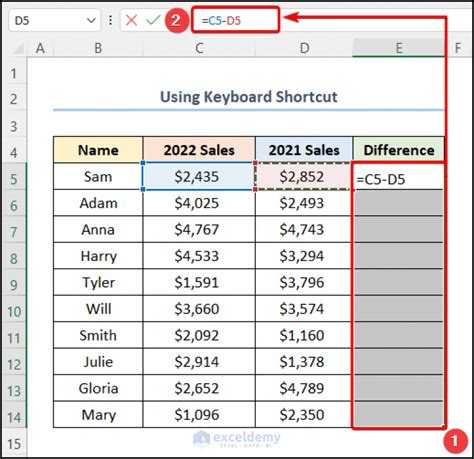Click the formula bar containing =C5-D5
The height and width of the screenshot is (459, 474).
pos(235,21)
